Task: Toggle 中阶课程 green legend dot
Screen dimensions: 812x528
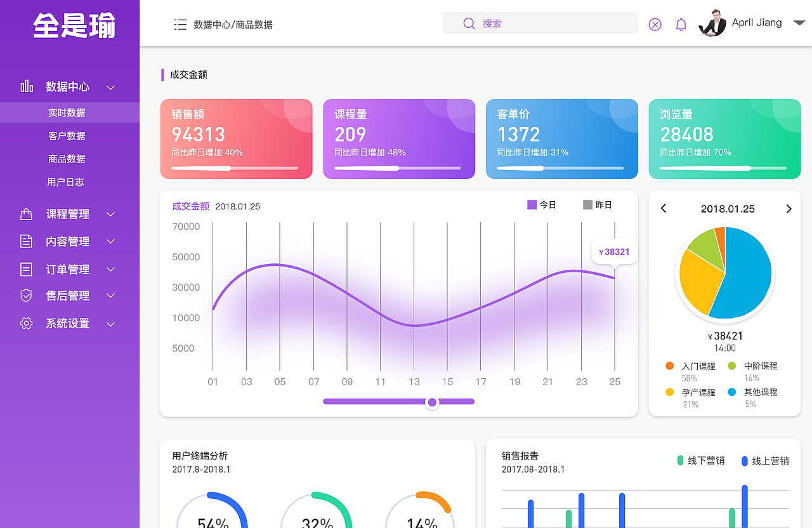Action: click(x=731, y=366)
